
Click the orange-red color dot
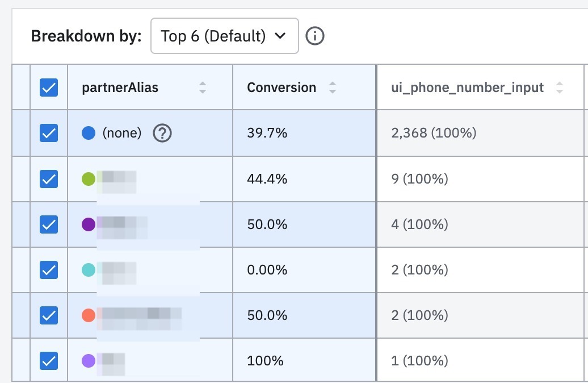pos(89,315)
